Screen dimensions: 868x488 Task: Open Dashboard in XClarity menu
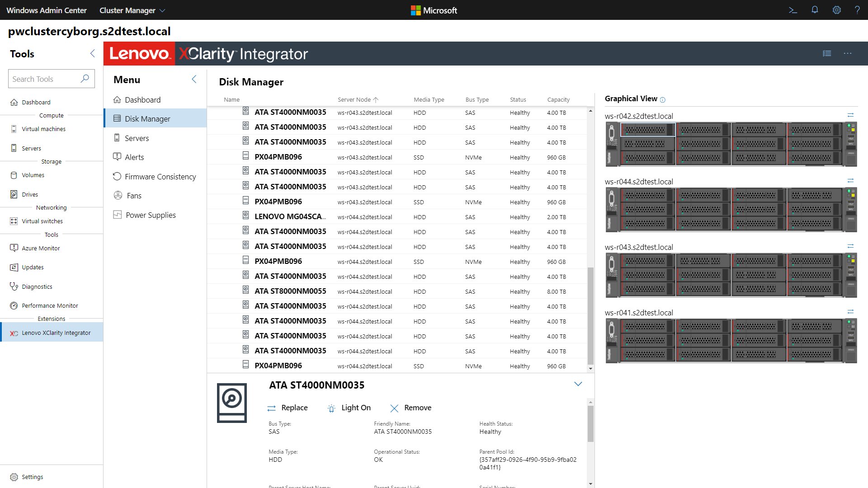point(155,100)
